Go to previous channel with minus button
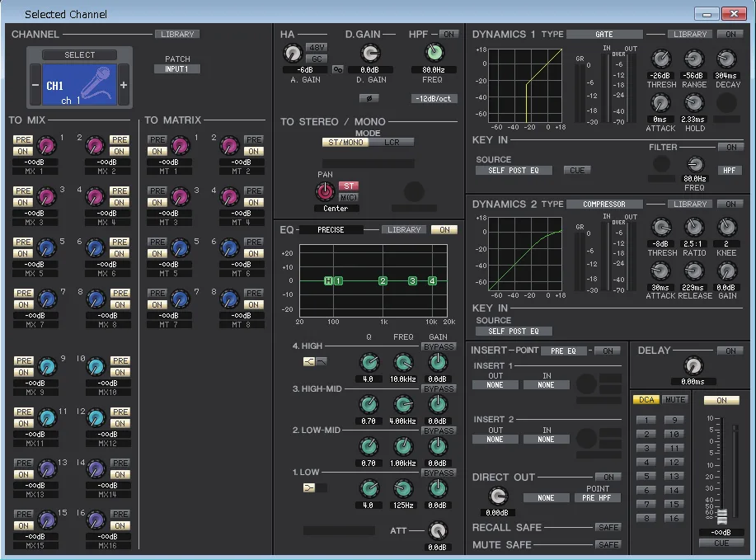756x560 pixels. [35, 85]
